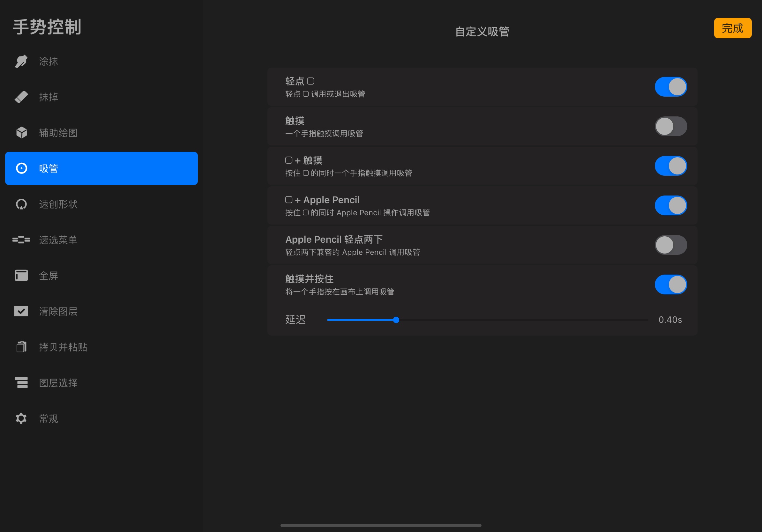Open the 抹掉 gesture settings
762x532 pixels.
pos(101,97)
